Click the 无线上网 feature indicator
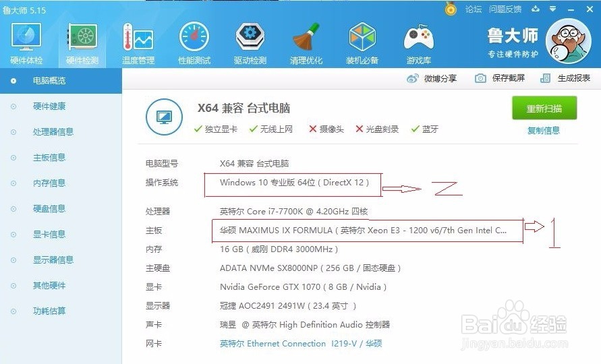The width and height of the screenshot is (601, 364). tap(270, 129)
